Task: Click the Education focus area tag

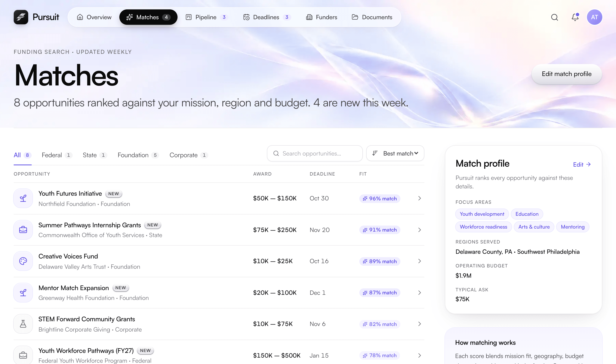Action: click(527, 214)
